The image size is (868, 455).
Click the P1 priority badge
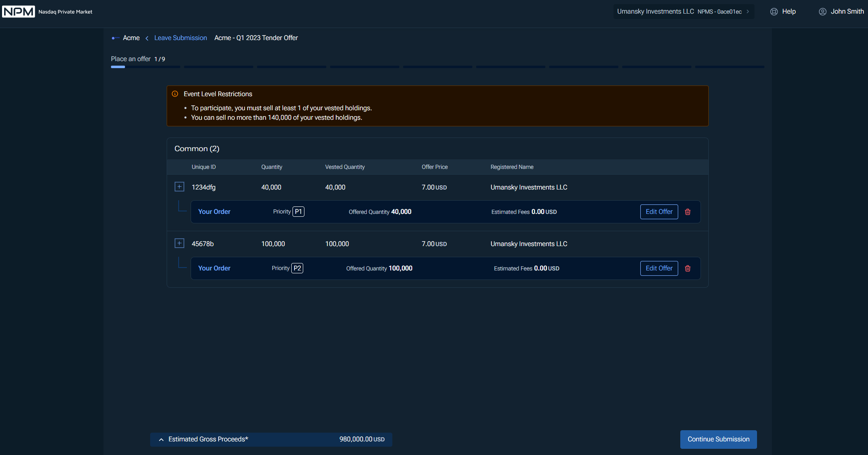[298, 212]
